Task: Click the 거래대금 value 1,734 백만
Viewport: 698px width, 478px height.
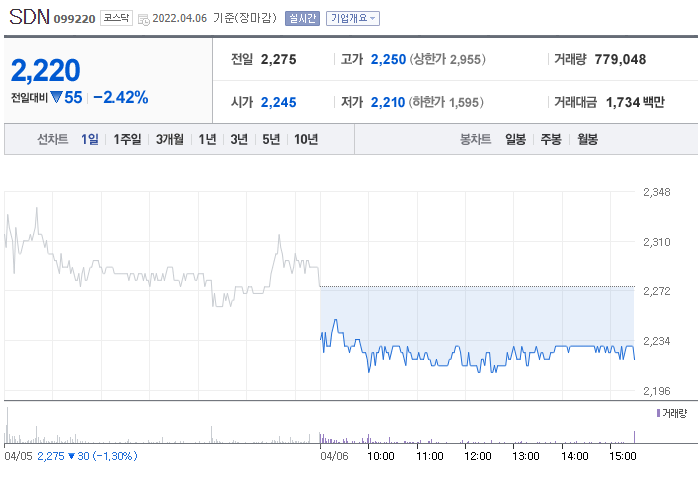Action: point(635,102)
